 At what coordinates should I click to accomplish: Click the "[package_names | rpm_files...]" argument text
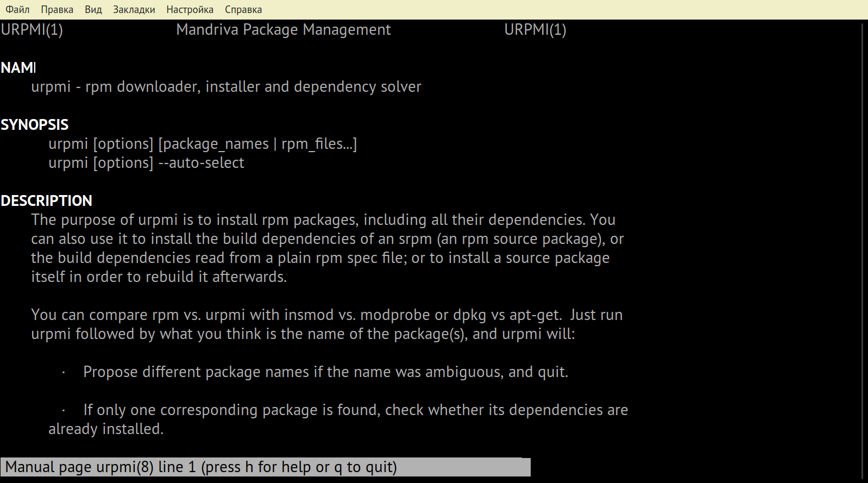click(257, 143)
